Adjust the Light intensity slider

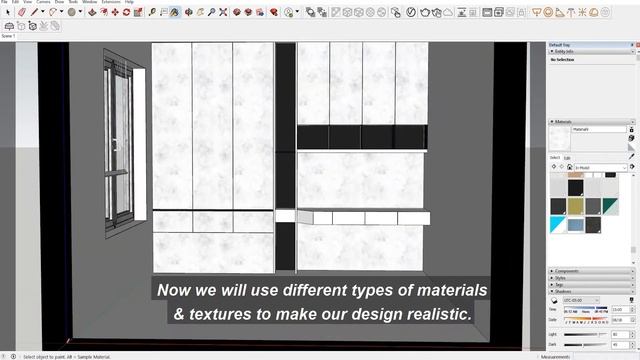[x=586, y=335]
